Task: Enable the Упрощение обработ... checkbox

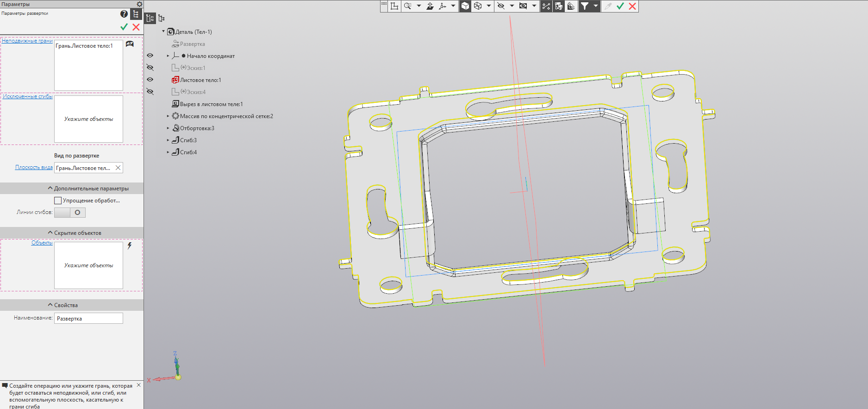Action: coord(58,201)
